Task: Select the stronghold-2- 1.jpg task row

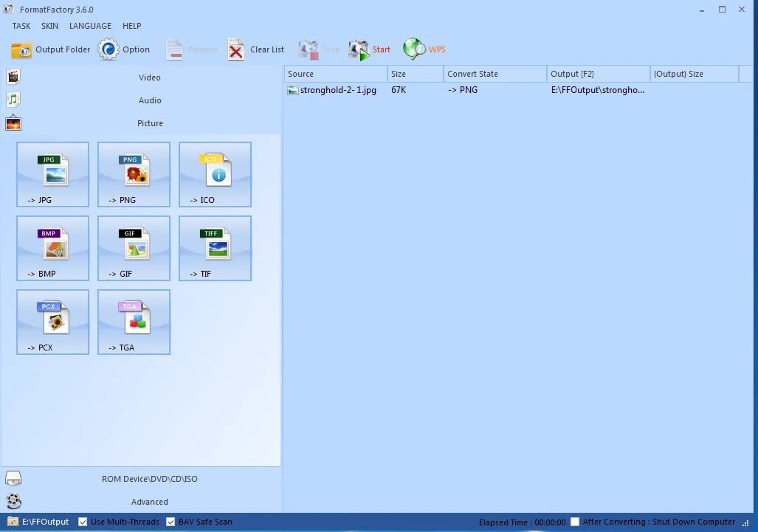Action: point(511,90)
